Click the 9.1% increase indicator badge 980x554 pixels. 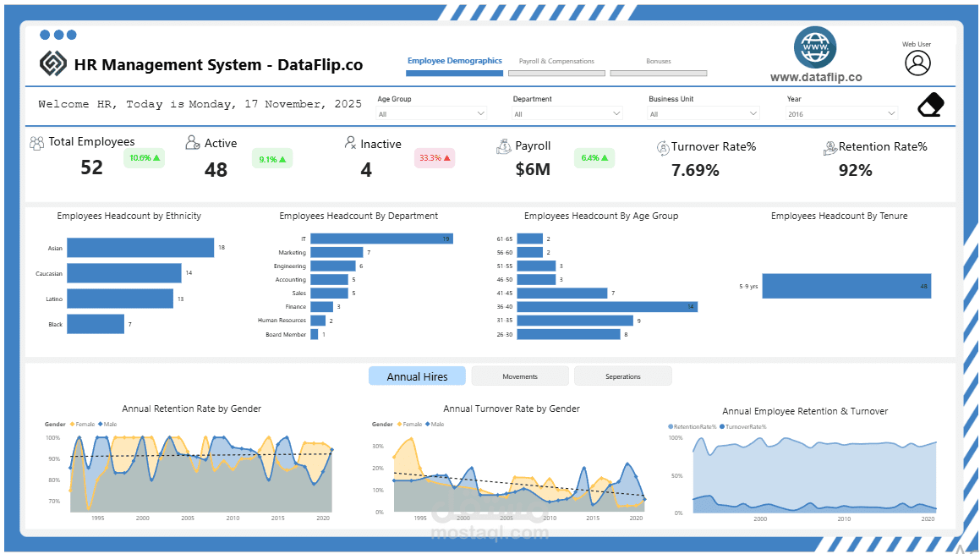[x=272, y=160]
